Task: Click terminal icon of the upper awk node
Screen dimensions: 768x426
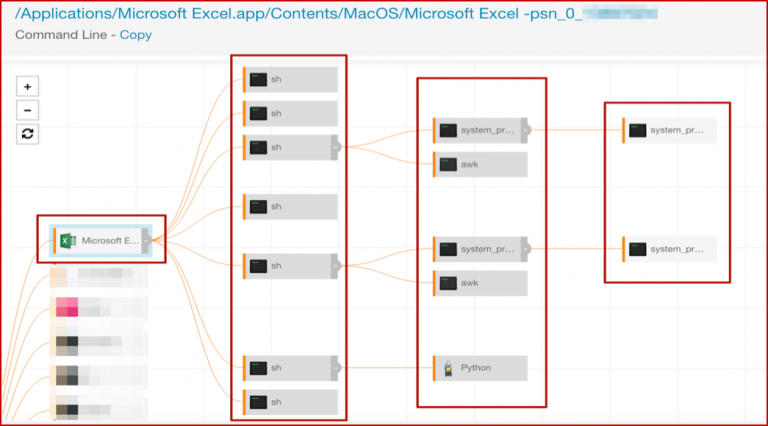Action: pyautogui.click(x=447, y=164)
